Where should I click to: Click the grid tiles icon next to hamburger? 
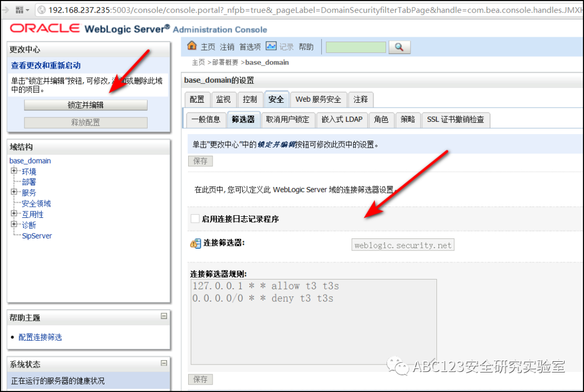point(19,10)
